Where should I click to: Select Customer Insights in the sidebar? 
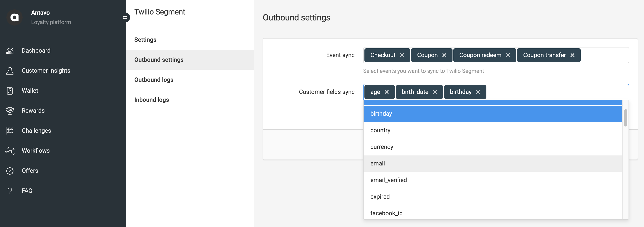[46, 70]
